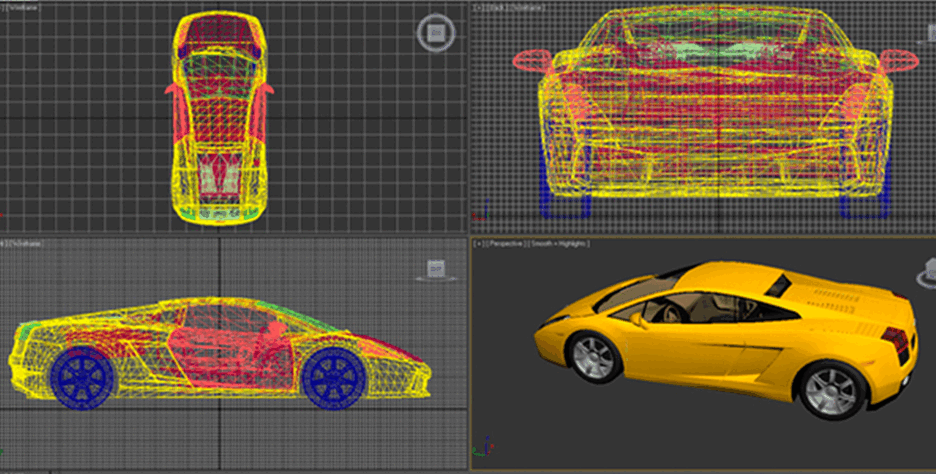
Task: Select the car wireframe in the top-view viewport
Action: point(219,118)
